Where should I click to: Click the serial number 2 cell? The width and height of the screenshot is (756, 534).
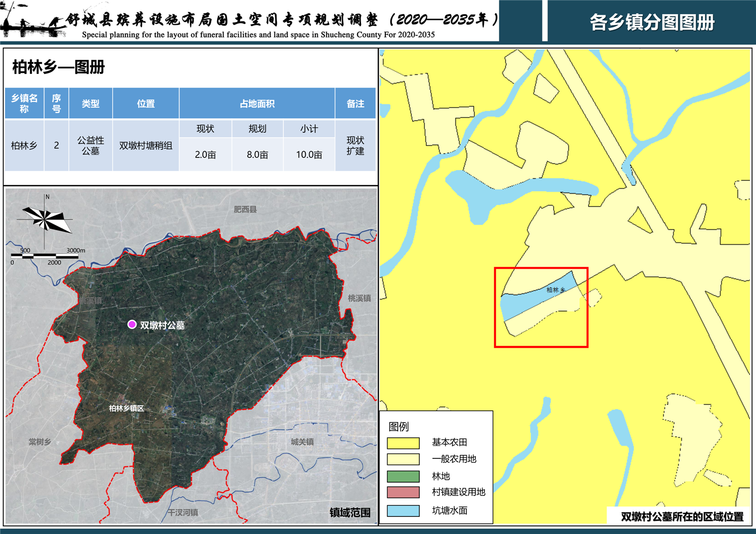tap(56, 146)
